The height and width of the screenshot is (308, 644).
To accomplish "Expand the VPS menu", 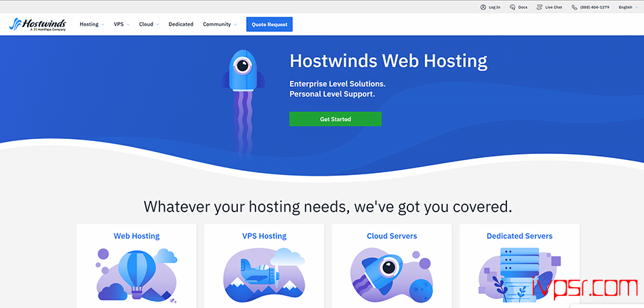I will point(121,24).
